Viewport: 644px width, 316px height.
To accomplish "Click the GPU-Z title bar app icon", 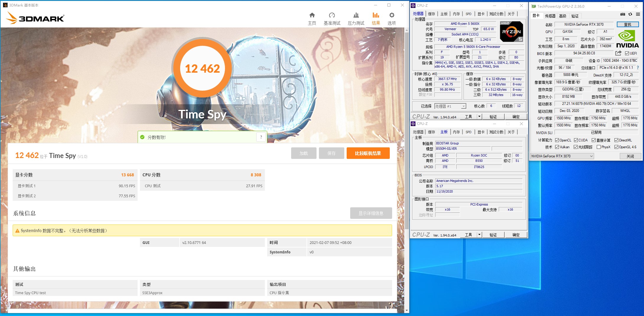I will click(x=534, y=6).
